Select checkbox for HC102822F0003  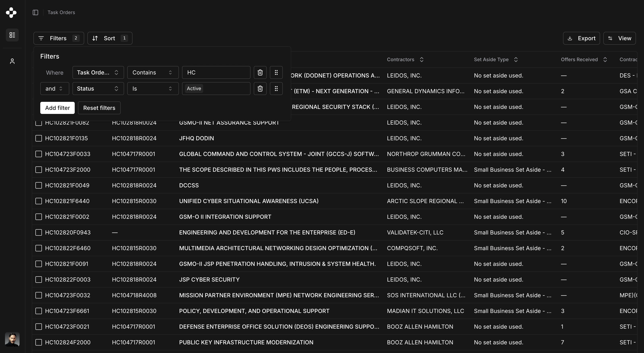(38, 280)
